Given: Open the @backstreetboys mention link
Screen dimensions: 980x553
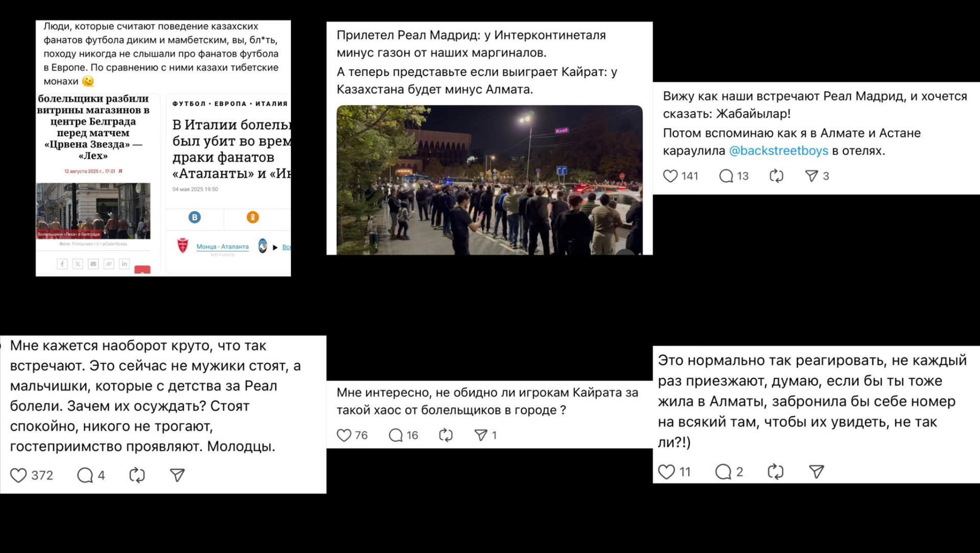Looking at the screenshot, I should (x=778, y=151).
